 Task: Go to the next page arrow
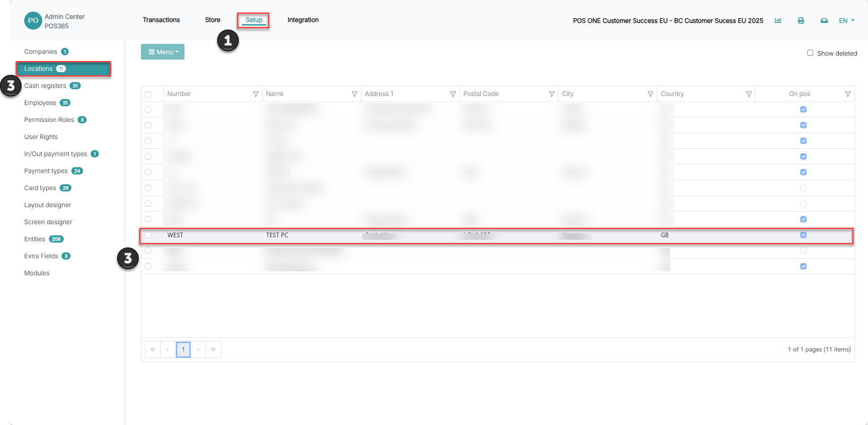198,349
